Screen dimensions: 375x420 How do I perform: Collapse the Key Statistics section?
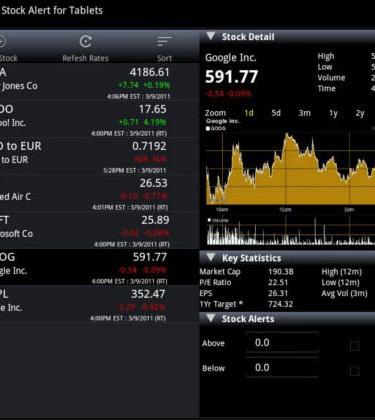(211, 257)
